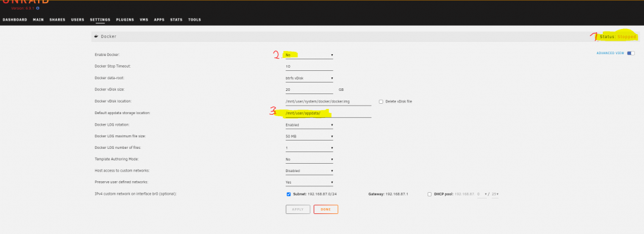Click the Status: Stopped text

pos(618,37)
